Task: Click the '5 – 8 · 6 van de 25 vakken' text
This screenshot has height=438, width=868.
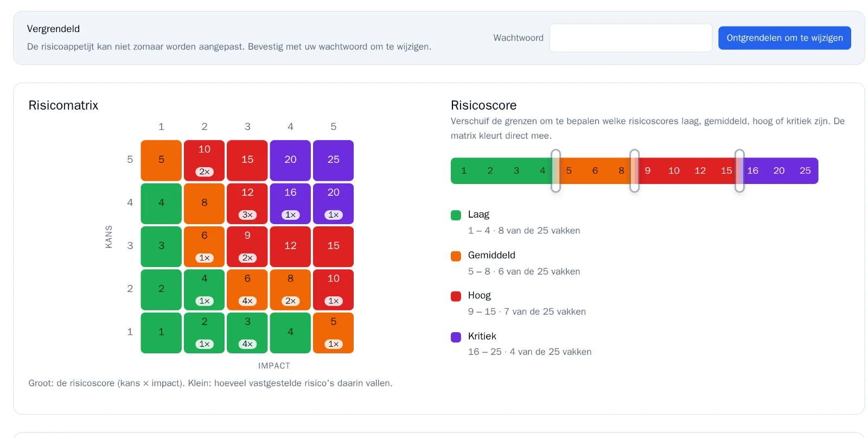Action: tap(524, 271)
